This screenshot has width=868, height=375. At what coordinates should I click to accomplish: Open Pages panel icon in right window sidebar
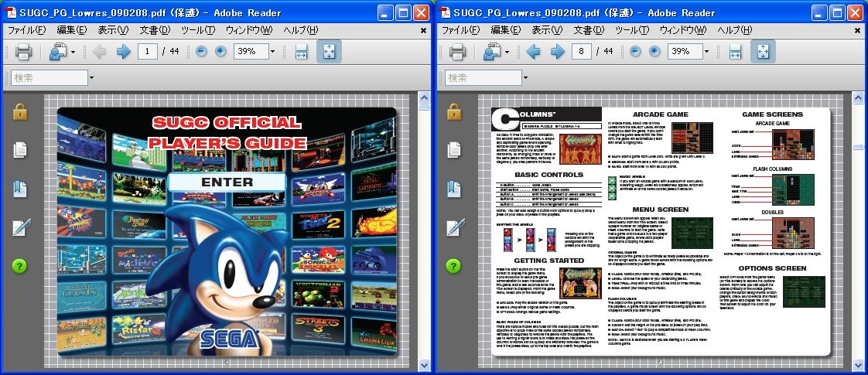tap(454, 150)
